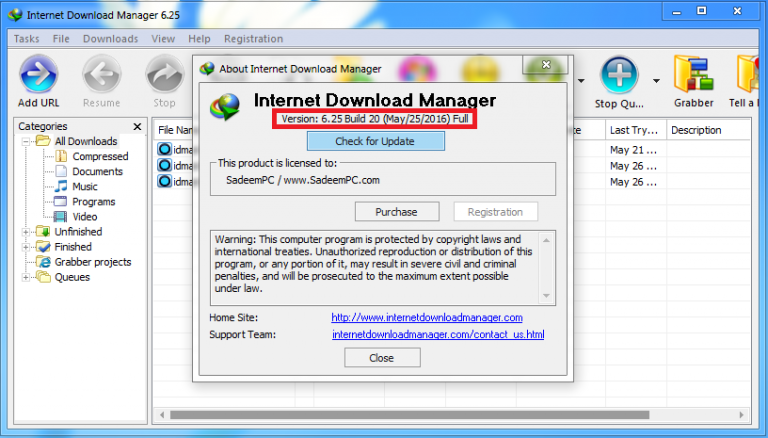The image size is (768, 438).
Task: Click the Resume arrow icon
Action: [101, 74]
